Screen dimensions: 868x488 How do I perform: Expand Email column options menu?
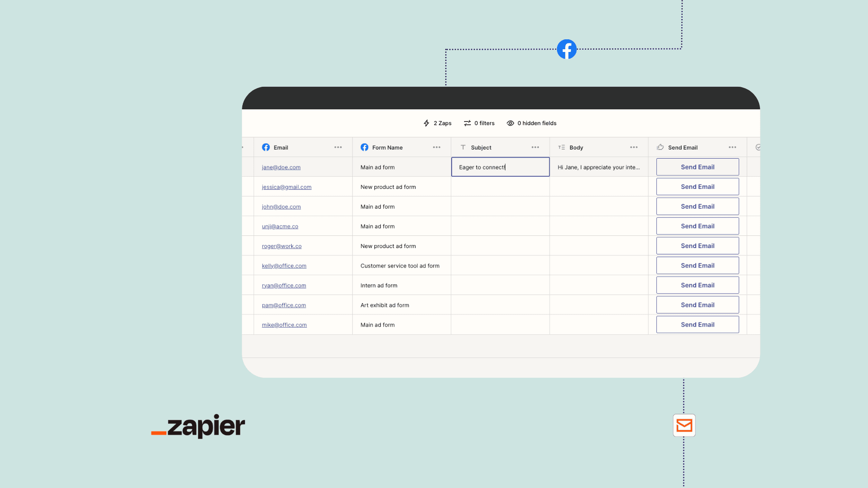(339, 147)
